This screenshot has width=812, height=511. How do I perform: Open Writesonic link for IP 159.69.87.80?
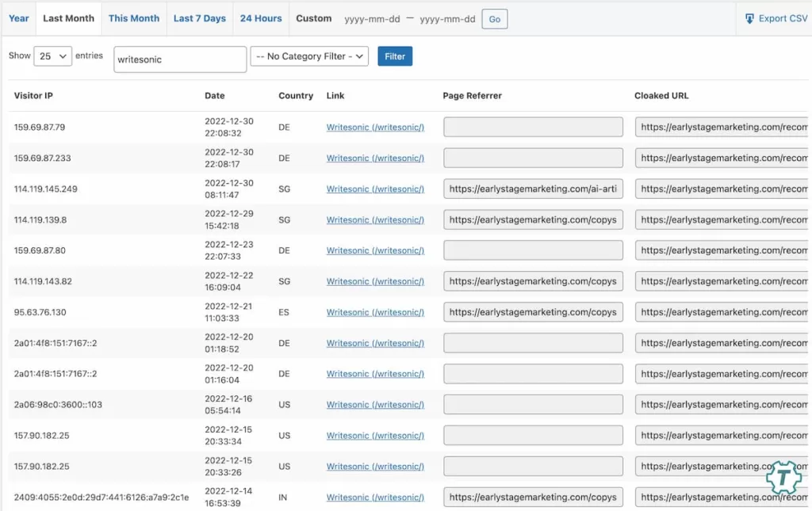[x=375, y=250]
